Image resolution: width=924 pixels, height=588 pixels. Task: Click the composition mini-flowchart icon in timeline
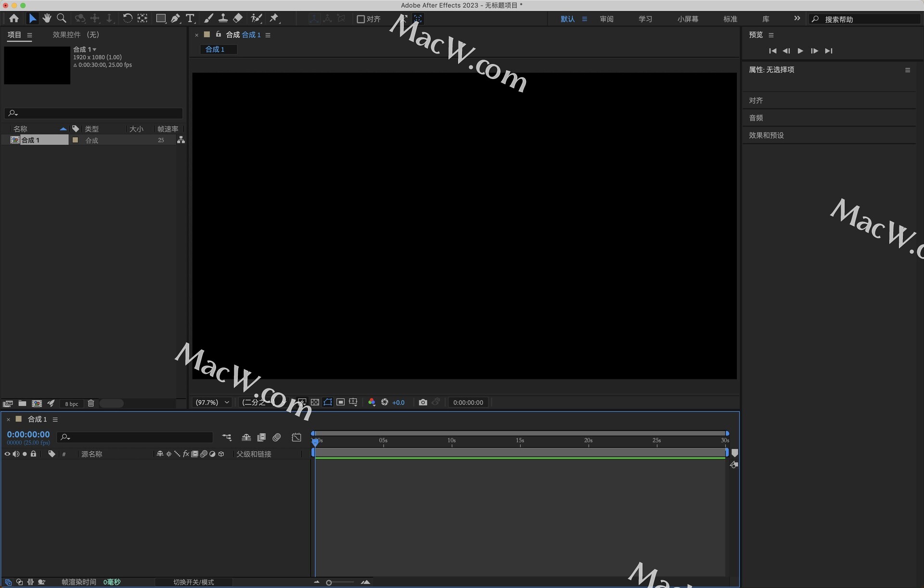pyautogui.click(x=227, y=437)
